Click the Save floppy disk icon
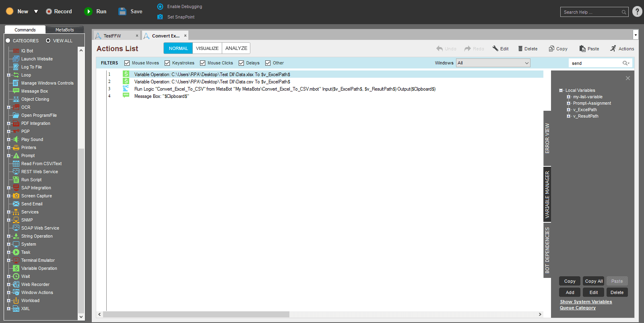The width and height of the screenshot is (644, 323). pyautogui.click(x=122, y=12)
